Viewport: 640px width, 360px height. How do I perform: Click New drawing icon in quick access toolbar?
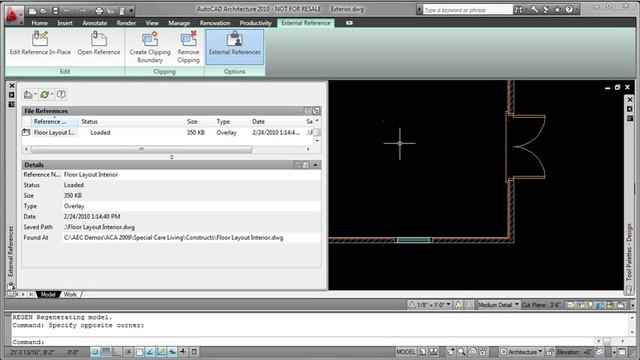[33, 11]
